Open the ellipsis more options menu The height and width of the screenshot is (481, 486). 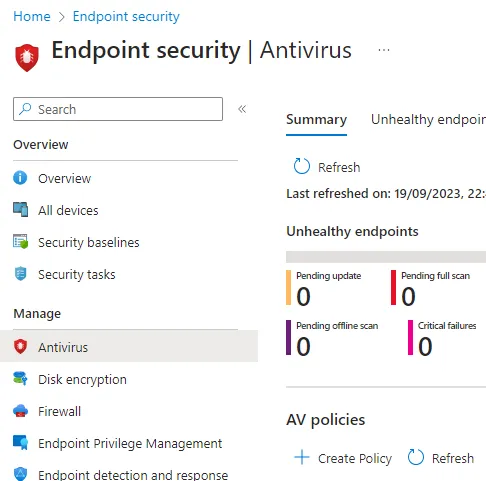pyautogui.click(x=384, y=50)
